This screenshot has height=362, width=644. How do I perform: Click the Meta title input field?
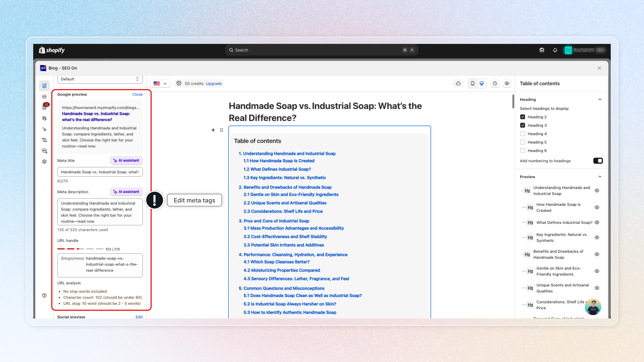pyautogui.click(x=100, y=172)
